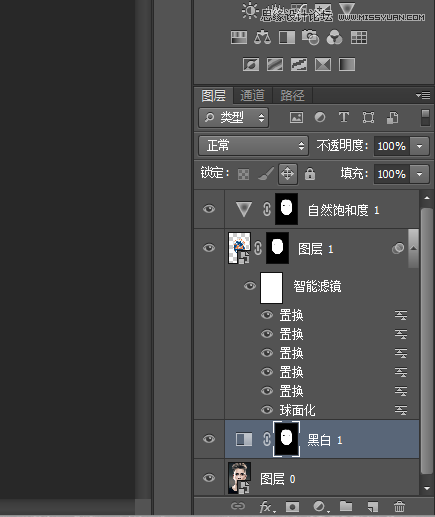Open the 类型 filter type dropdown
Viewport: 435px width, 517px height.
tap(234, 117)
